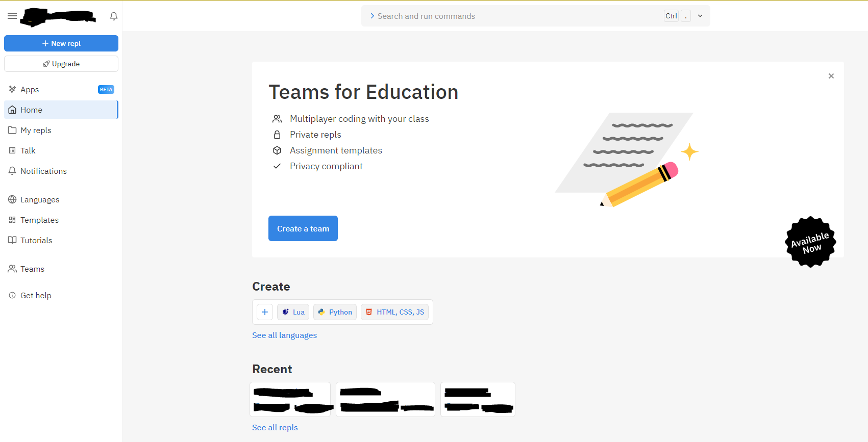Open the Talk section
The width and height of the screenshot is (868, 442).
pos(61,150)
